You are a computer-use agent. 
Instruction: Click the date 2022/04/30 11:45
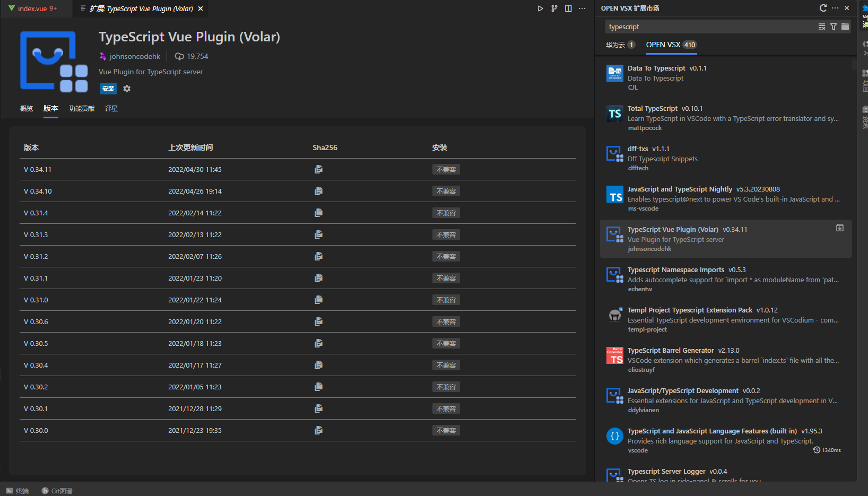pos(195,170)
